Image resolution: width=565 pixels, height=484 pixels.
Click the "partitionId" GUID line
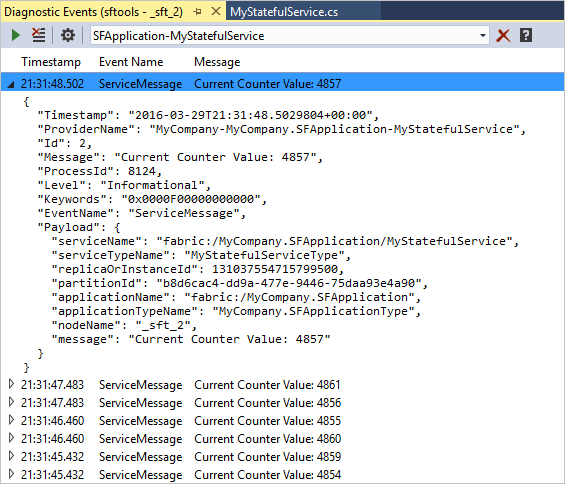click(x=240, y=283)
